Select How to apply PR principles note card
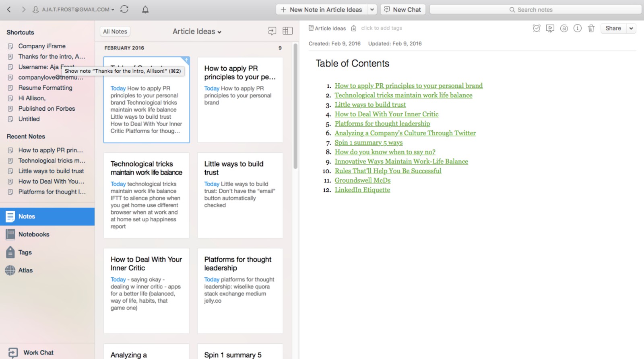This screenshot has height=359, width=644. [240, 100]
